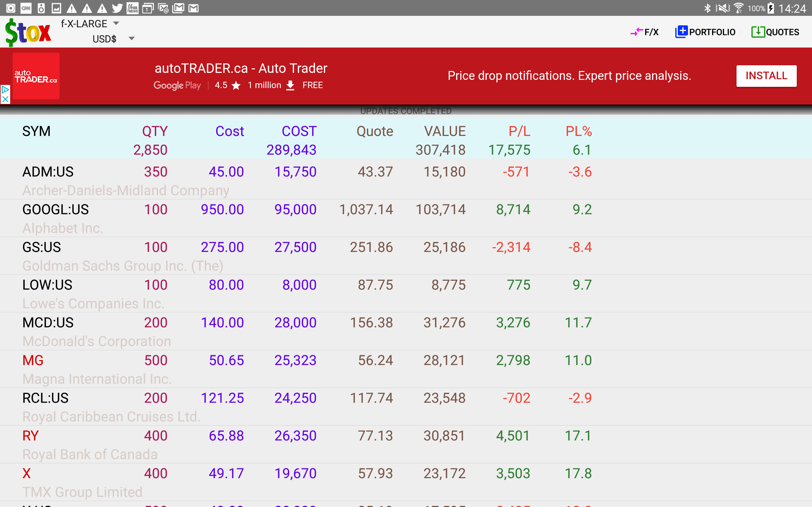This screenshot has height=507, width=812.
Task: Open the ADM:US Archer-Daniels-Midland entry
Action: 48,172
